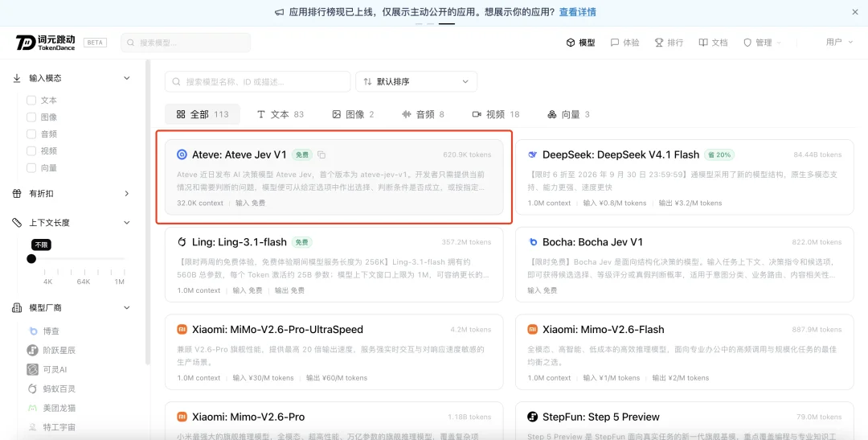Open the 体验 nav item

point(625,43)
